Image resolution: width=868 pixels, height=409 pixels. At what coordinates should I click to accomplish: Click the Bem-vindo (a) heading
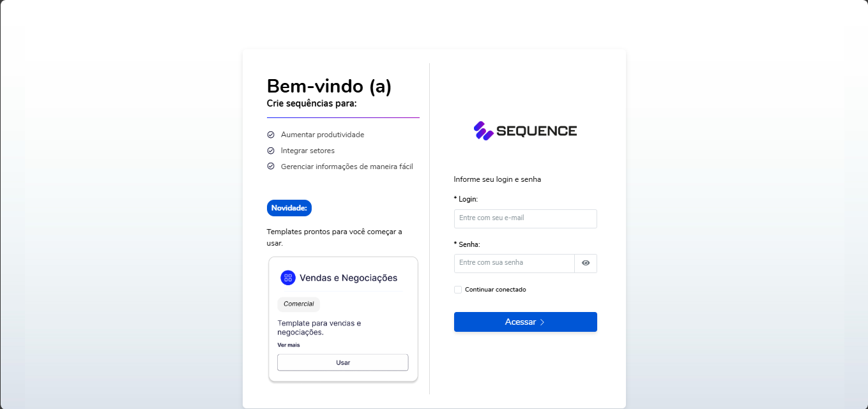pyautogui.click(x=329, y=86)
